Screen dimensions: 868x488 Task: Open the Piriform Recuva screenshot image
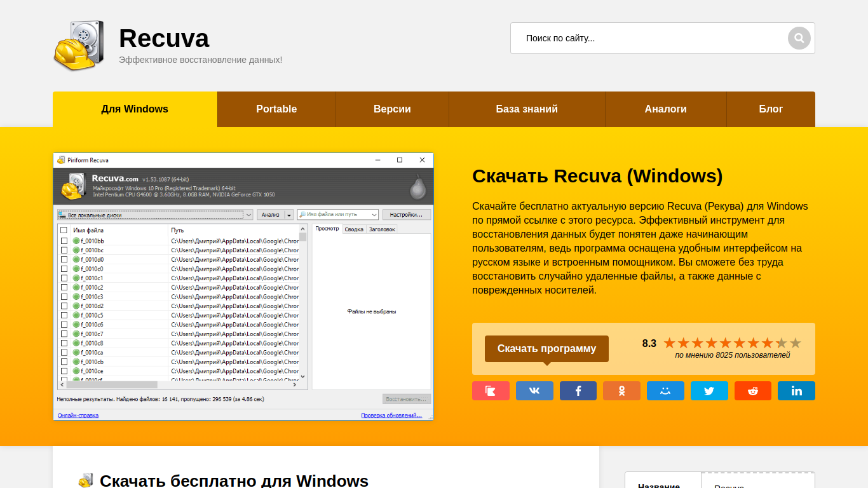tap(243, 287)
